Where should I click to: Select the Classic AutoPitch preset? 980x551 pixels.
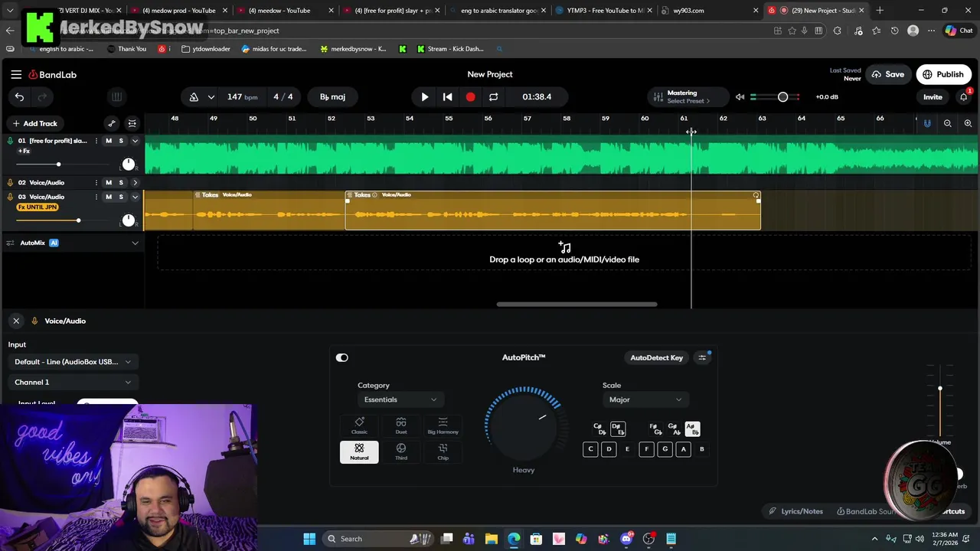[x=359, y=426]
